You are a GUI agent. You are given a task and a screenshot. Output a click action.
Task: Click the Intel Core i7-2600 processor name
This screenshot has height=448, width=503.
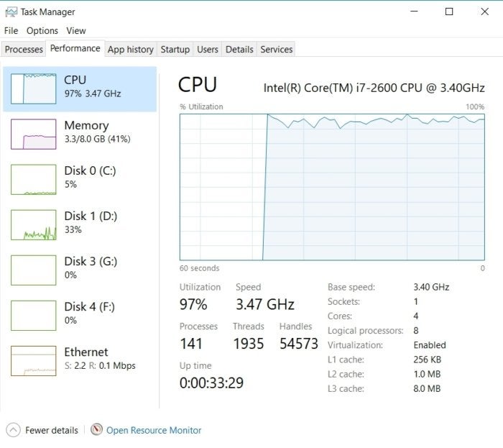click(374, 88)
